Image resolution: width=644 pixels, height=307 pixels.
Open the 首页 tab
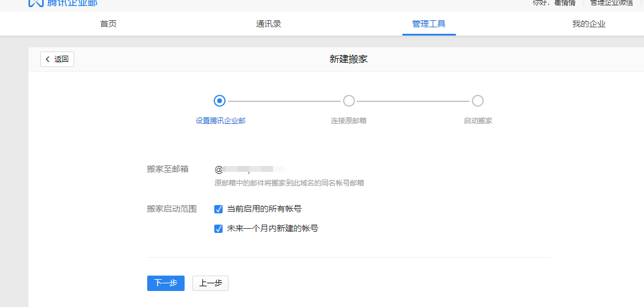(108, 24)
